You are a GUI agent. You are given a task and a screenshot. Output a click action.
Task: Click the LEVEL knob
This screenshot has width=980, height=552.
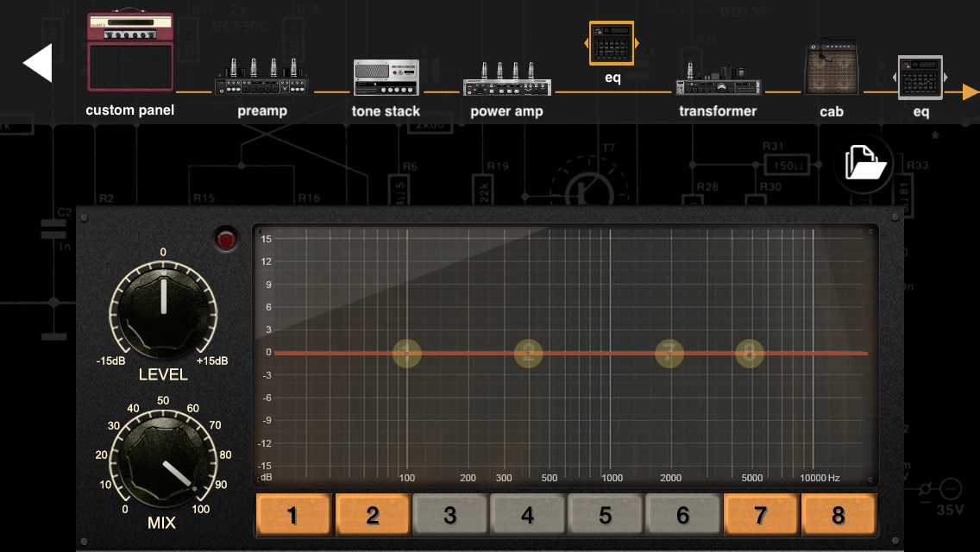[163, 309]
